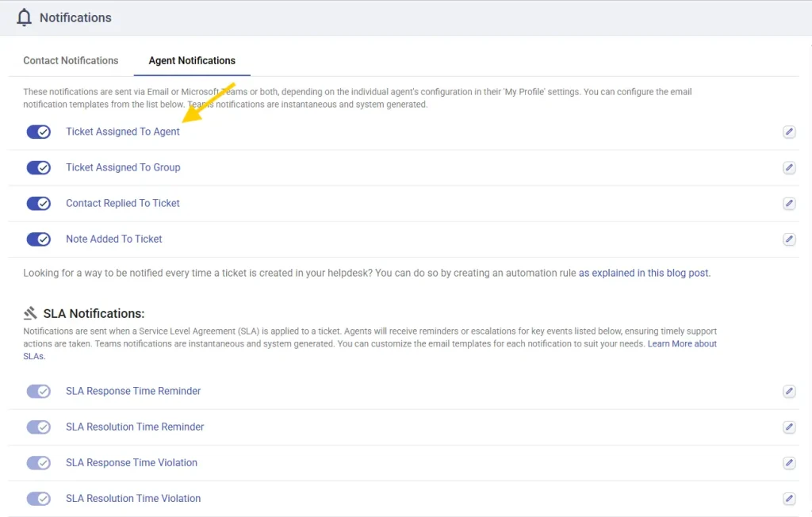Click edit pencil for Ticket Assigned To Group

788,167
